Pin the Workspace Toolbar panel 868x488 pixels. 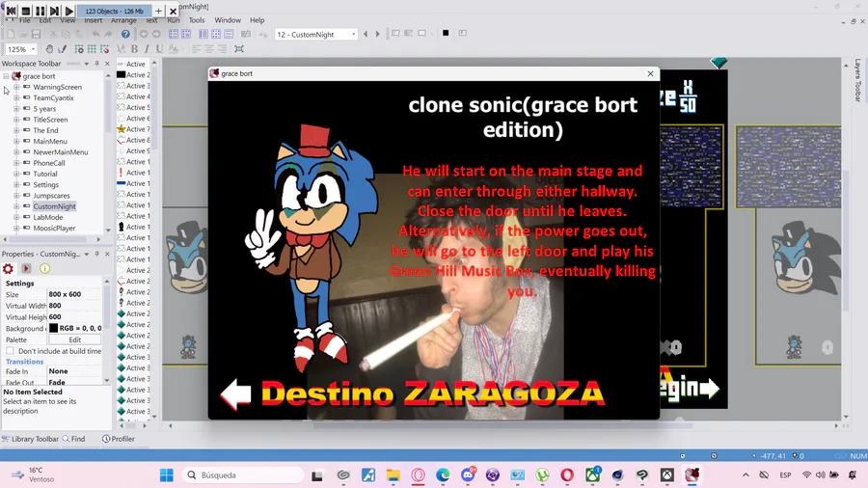pos(96,64)
